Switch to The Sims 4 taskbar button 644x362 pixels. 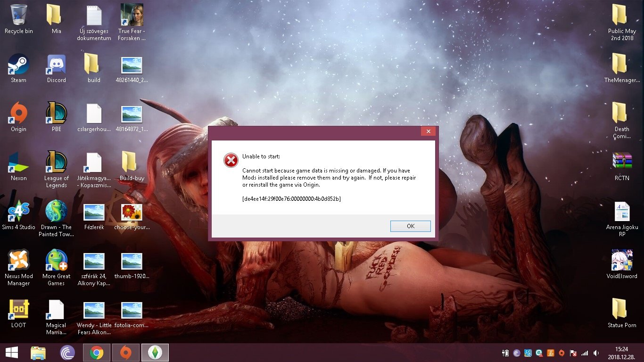[x=155, y=353]
